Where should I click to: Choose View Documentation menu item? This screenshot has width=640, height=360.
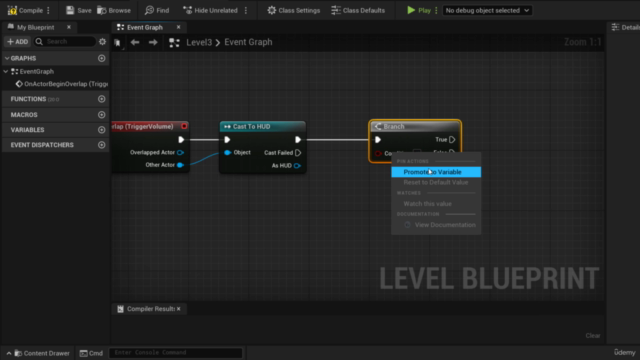click(436, 225)
